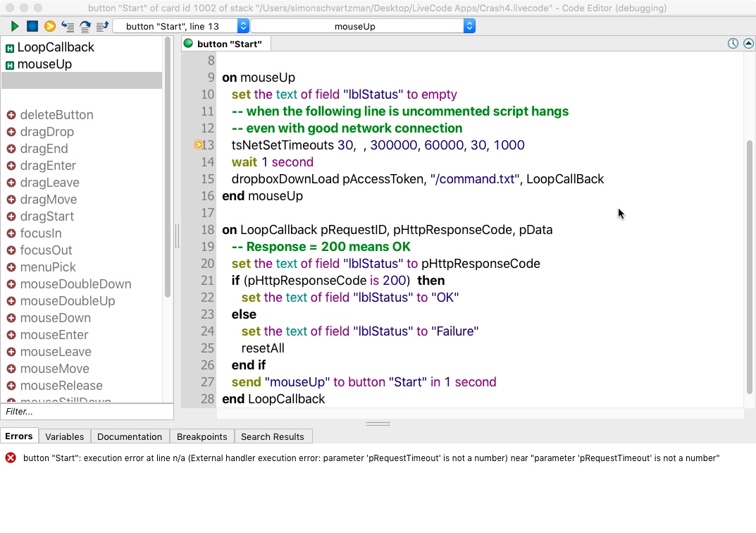Open the button "Start", line 13 dropdown

click(x=180, y=26)
